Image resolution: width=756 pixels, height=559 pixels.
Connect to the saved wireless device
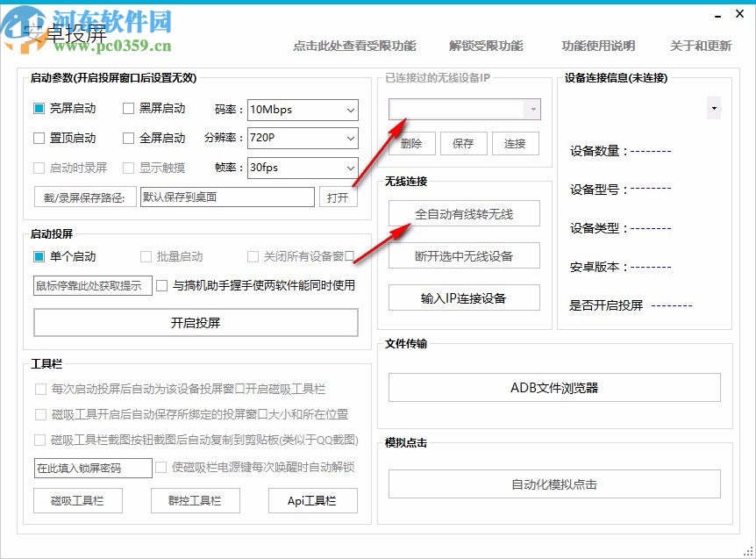pos(515,143)
